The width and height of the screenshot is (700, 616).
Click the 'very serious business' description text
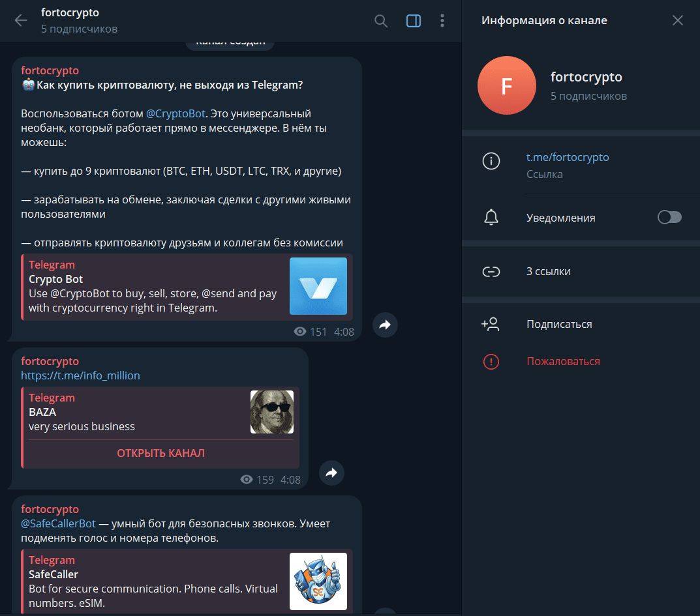click(x=82, y=426)
